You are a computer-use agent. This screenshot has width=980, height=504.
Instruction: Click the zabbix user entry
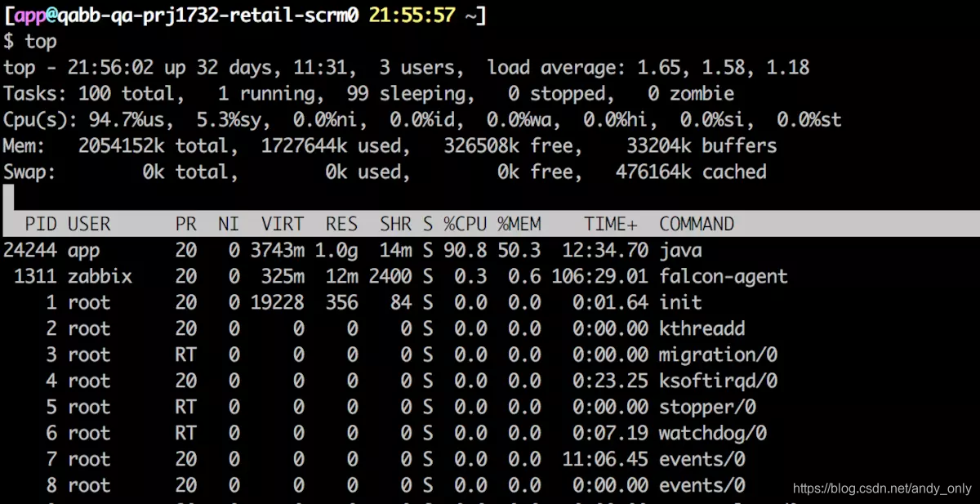(x=100, y=276)
